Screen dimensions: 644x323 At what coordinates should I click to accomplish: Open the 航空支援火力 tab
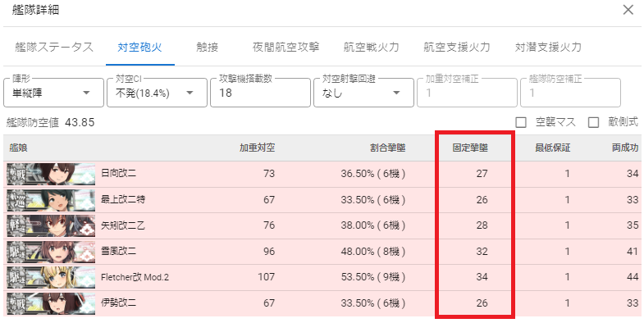point(457,48)
